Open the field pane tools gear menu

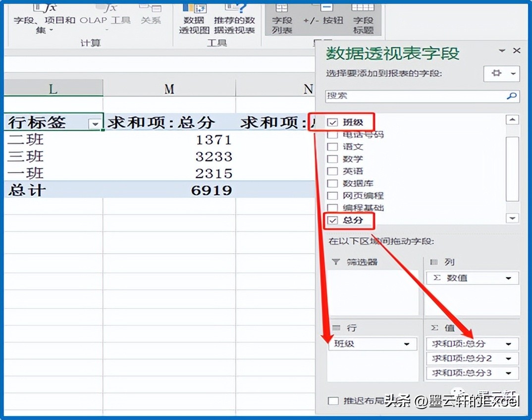tap(501, 73)
